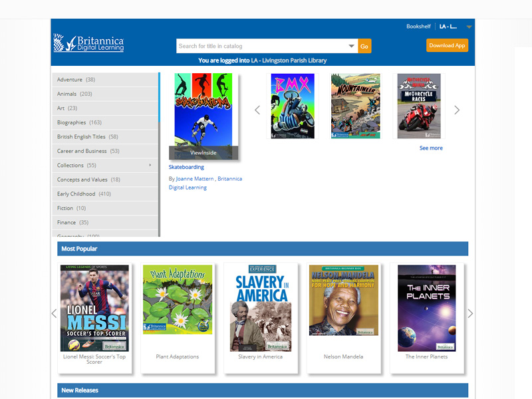Select Career and Business (53) category
The width and height of the screenshot is (532, 399).
tap(105, 151)
